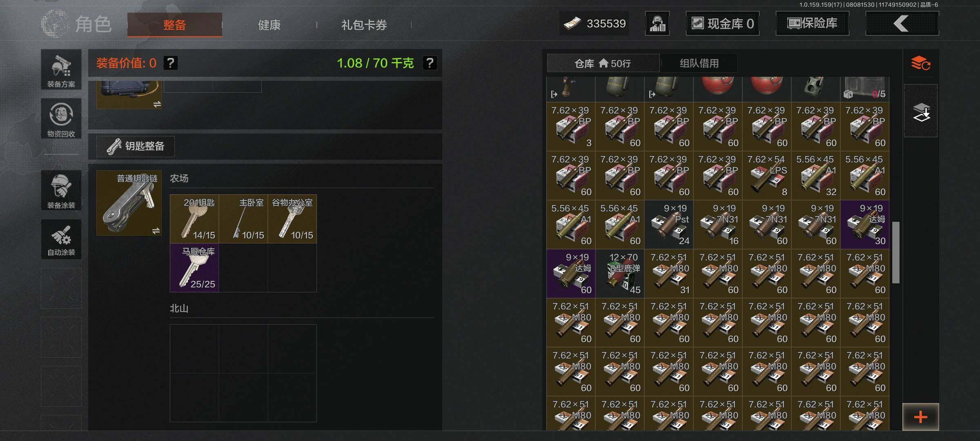Click the orange plus expand button
Viewport: 980px width, 441px height.
920,417
